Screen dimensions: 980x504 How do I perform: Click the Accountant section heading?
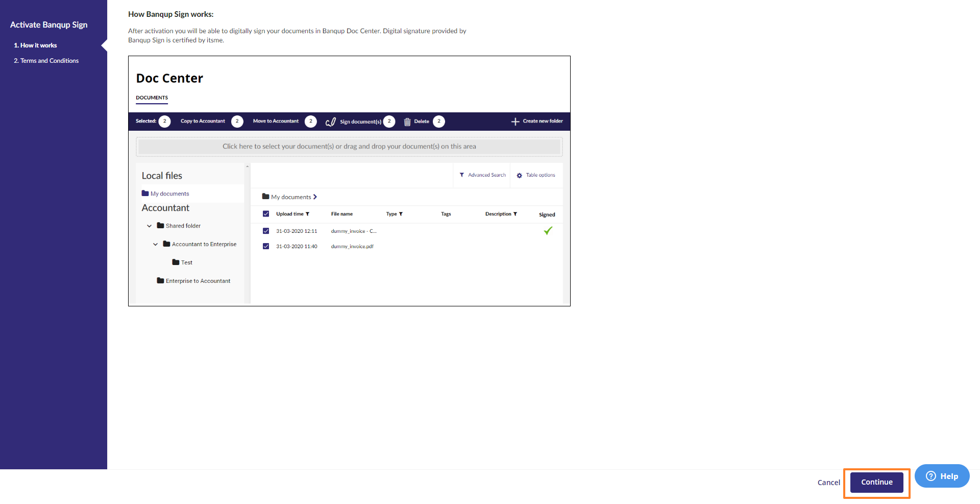[165, 208]
